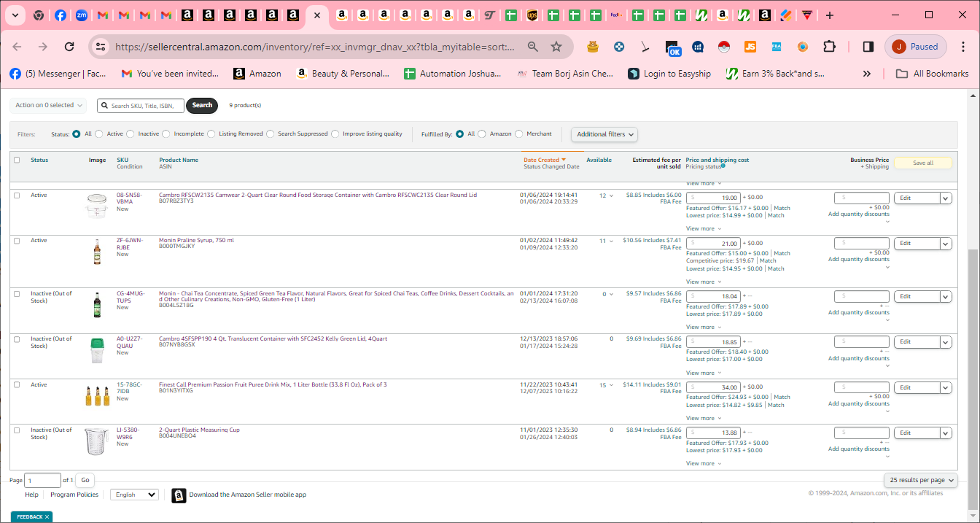Image resolution: width=980 pixels, height=523 pixels.
Task: Open Chrome's three-dot menu
Action: pyautogui.click(x=963, y=47)
